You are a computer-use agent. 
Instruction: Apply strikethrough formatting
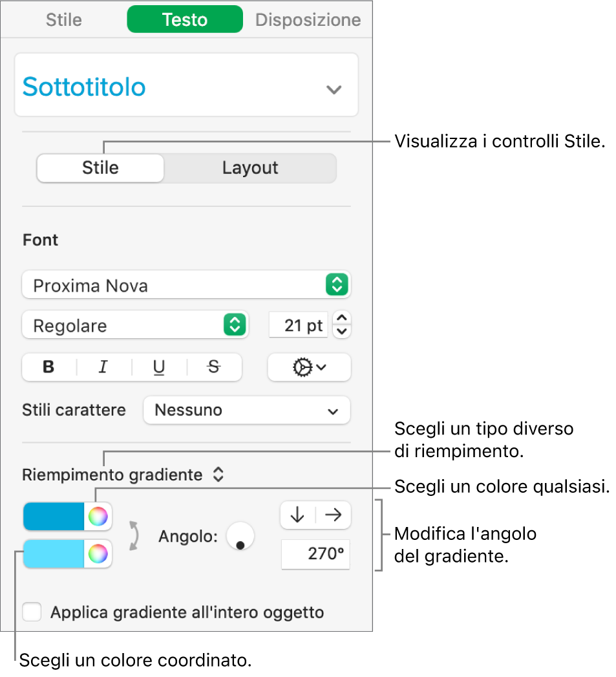[x=213, y=367]
